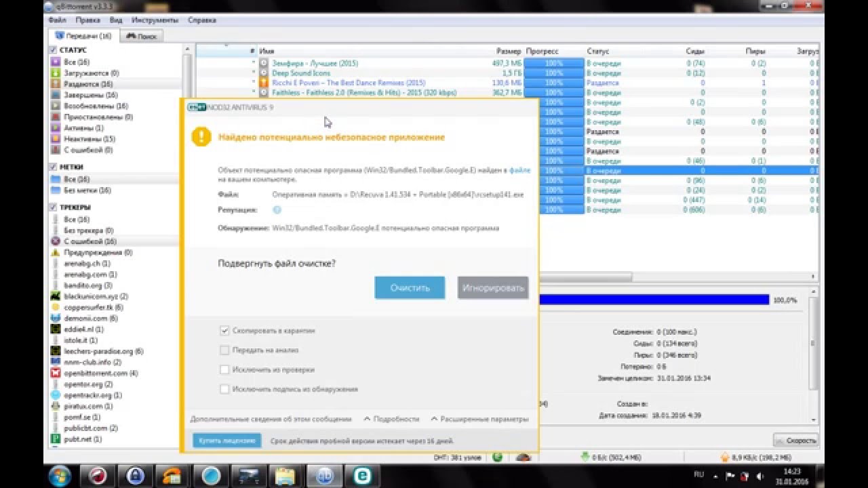868x488 pixels.
Task: Collapse the Расширенные параметры expander
Action: pyautogui.click(x=479, y=419)
